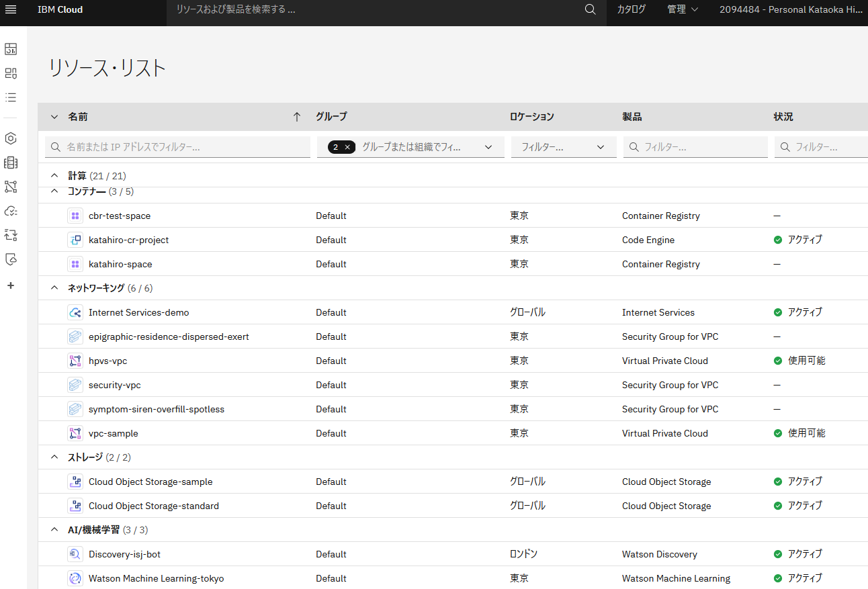Open the cloud checkmark icon in sidebar

pos(11,211)
